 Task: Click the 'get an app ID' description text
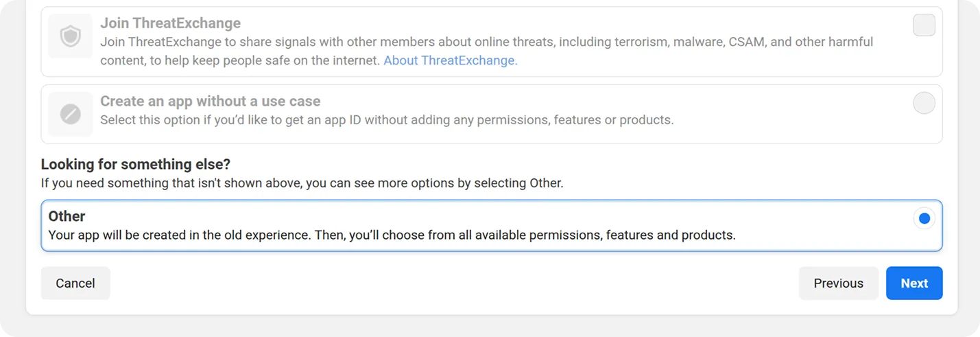pyautogui.click(x=387, y=120)
